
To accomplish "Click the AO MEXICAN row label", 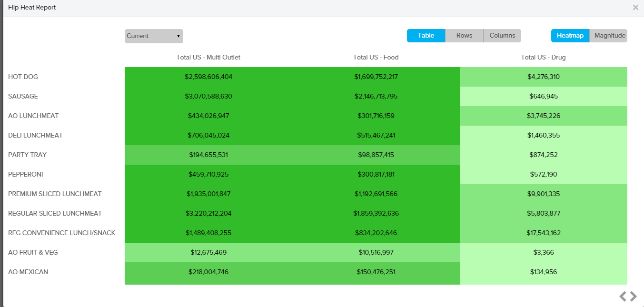I will click(28, 272).
